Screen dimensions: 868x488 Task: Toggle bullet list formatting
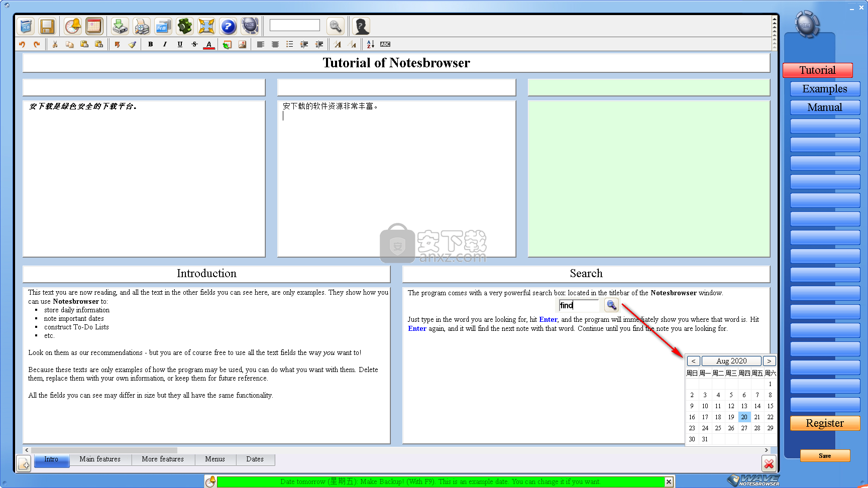pyautogui.click(x=290, y=44)
